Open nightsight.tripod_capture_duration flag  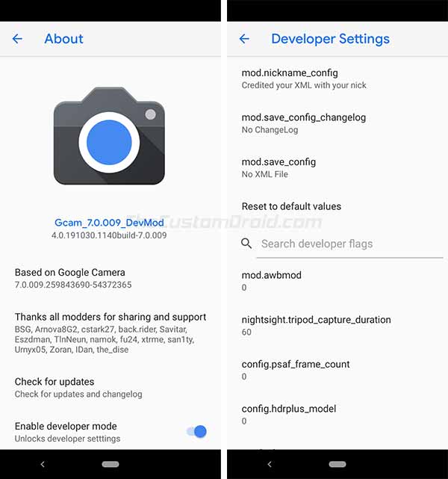coord(337,326)
